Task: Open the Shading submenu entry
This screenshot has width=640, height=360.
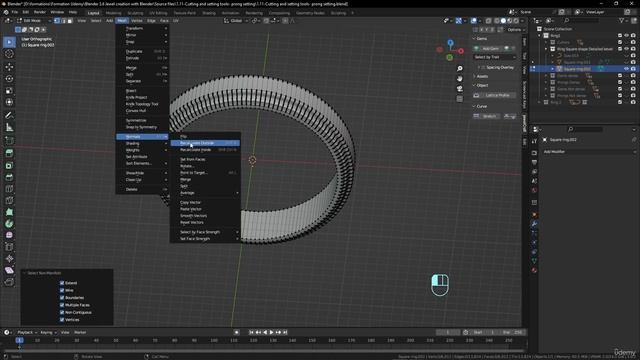Action: (x=142, y=144)
